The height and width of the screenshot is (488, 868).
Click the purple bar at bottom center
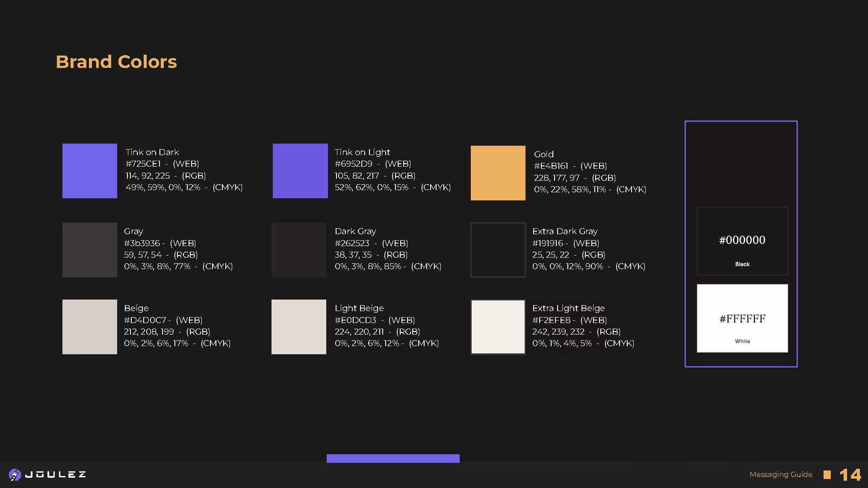click(x=393, y=458)
